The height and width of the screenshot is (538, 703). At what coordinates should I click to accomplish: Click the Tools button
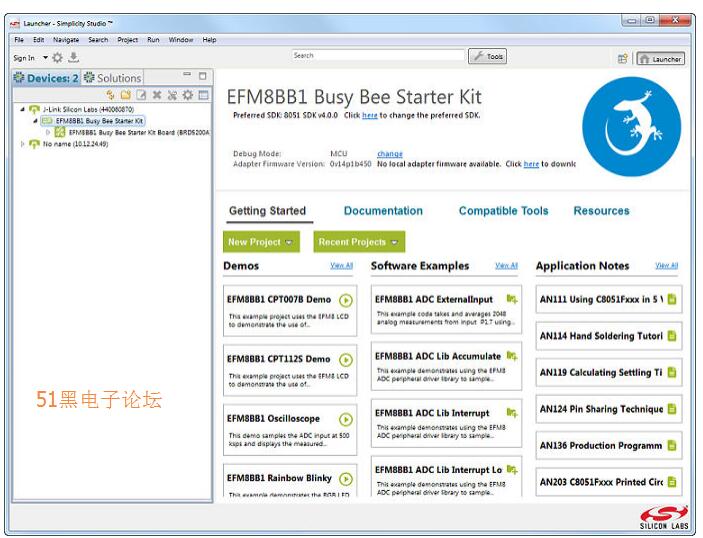(x=487, y=56)
